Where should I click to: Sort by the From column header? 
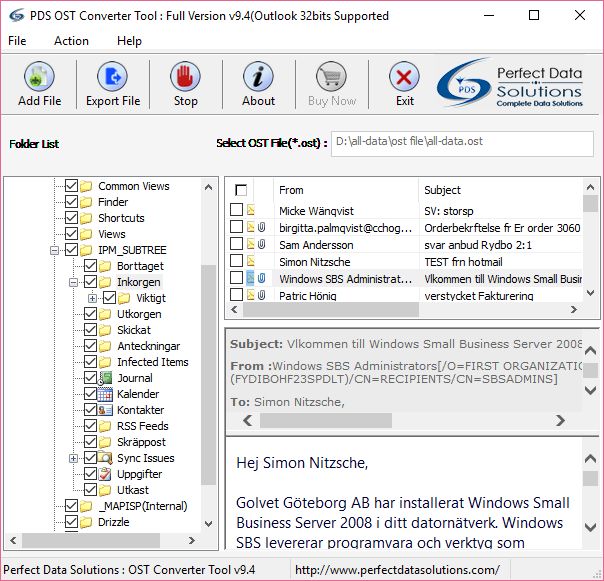pos(346,190)
